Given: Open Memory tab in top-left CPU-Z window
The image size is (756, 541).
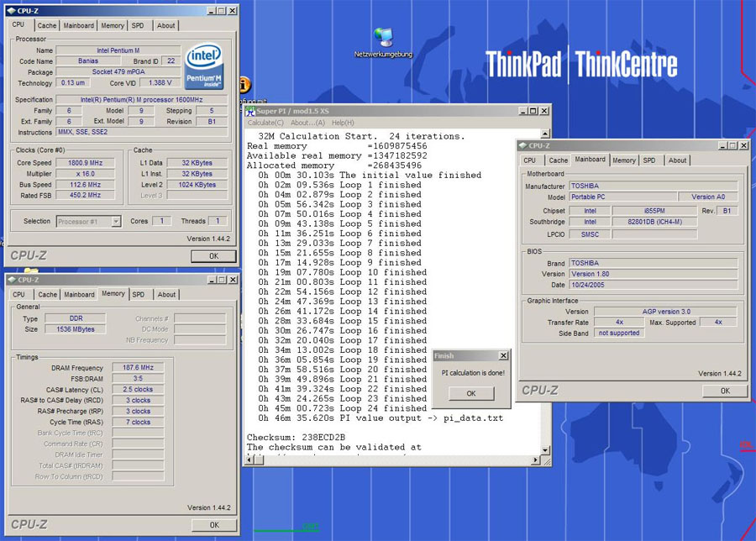Looking at the screenshot, I should click(x=113, y=25).
